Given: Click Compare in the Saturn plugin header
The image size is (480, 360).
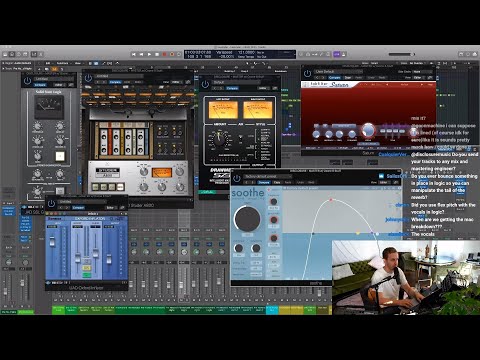Looking at the screenshot, I should [x=335, y=77].
